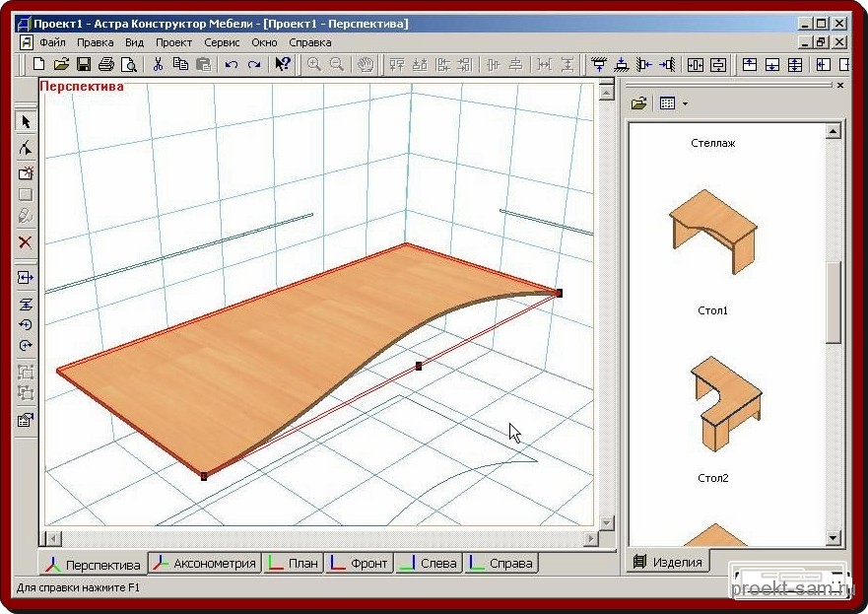Undo the last action via toolbar

232,64
